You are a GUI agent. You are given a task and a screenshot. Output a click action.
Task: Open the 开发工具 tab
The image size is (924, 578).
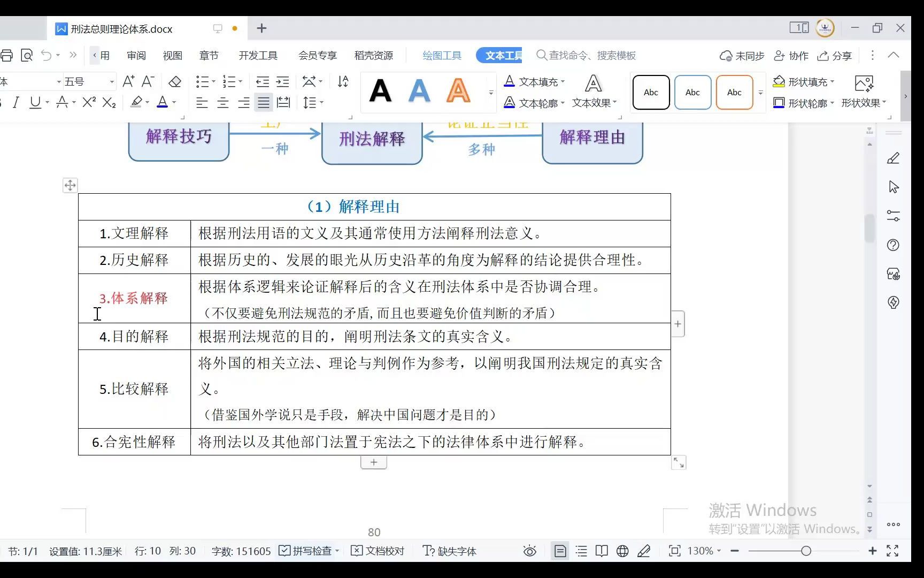pyautogui.click(x=258, y=56)
